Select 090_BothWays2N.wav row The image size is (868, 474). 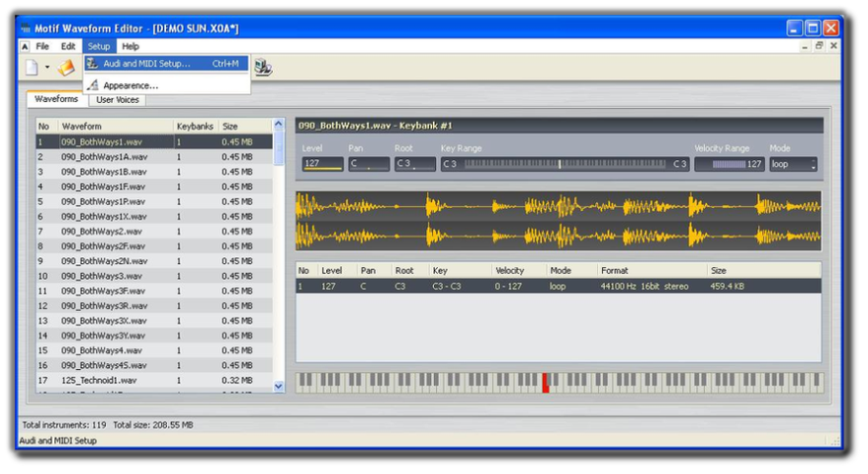154,261
